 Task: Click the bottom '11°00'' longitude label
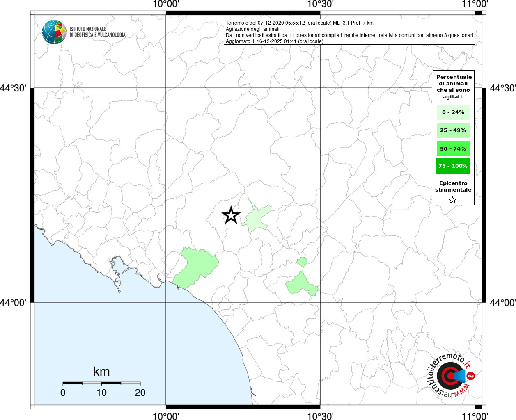[475, 416]
